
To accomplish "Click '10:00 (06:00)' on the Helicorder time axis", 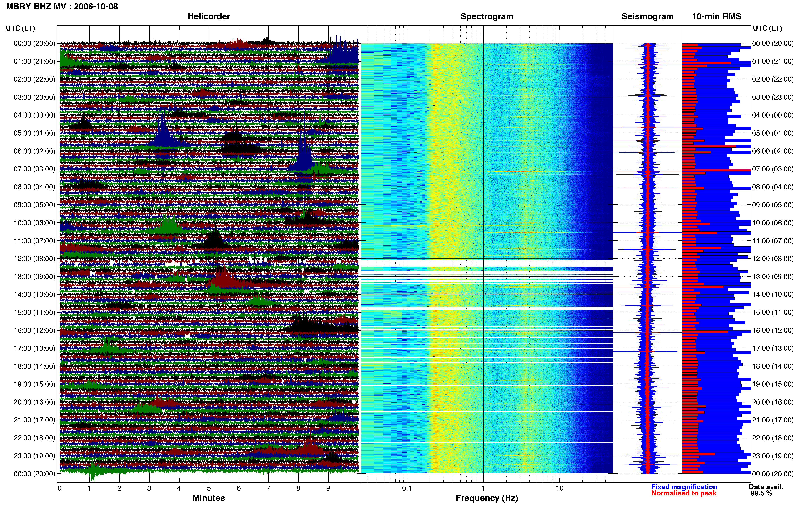I will 34,223.
